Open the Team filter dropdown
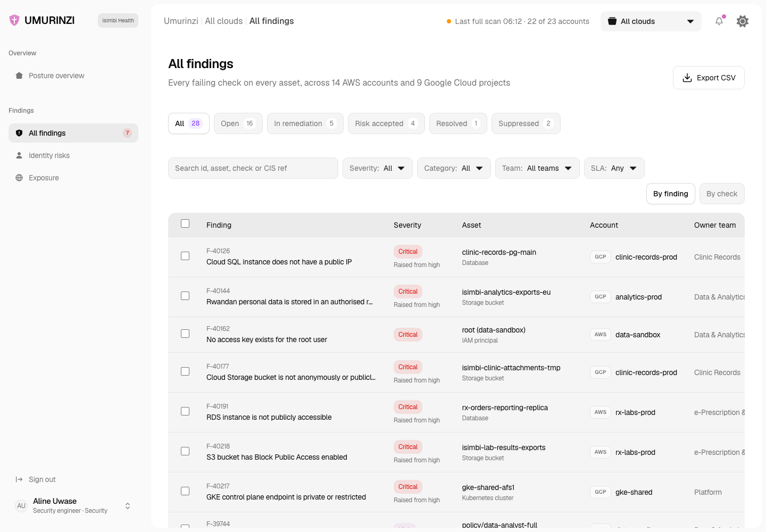The image size is (766, 532). [537, 168]
